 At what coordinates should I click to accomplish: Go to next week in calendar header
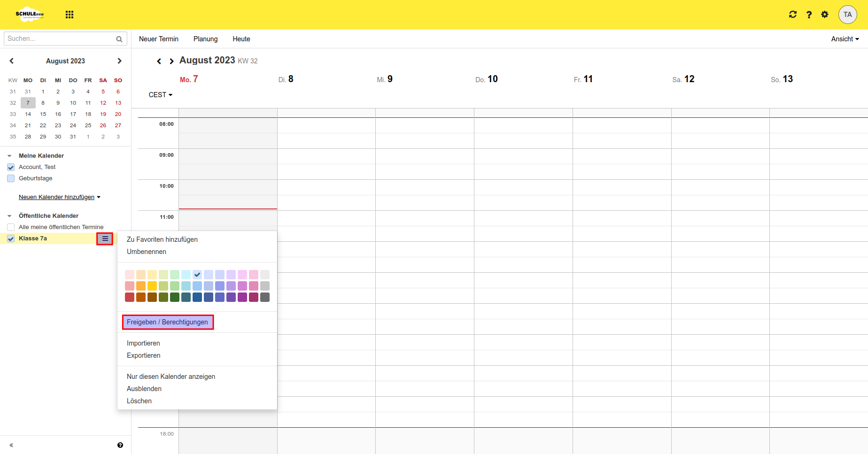(x=171, y=61)
